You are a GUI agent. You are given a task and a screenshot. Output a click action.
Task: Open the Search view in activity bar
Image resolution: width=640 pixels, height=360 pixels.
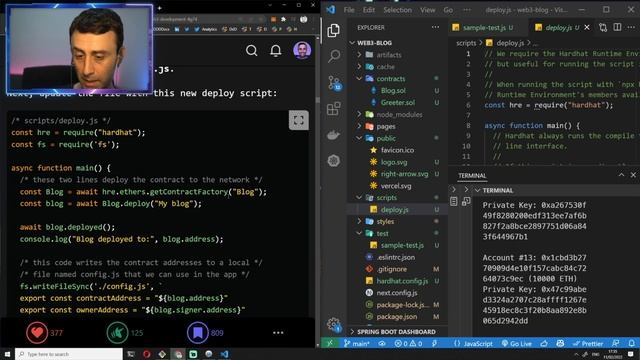click(x=334, y=56)
